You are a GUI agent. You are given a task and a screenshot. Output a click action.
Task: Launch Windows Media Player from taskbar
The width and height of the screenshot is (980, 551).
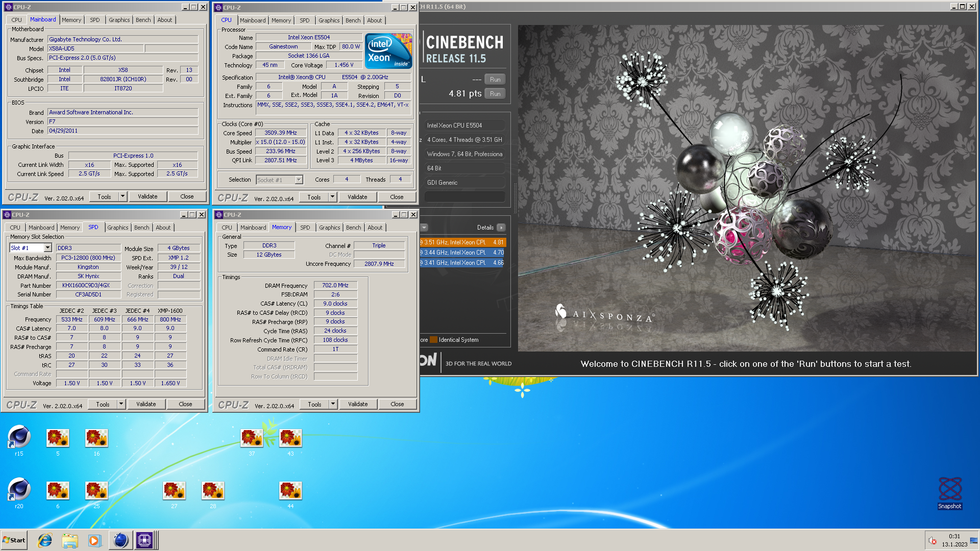95,540
